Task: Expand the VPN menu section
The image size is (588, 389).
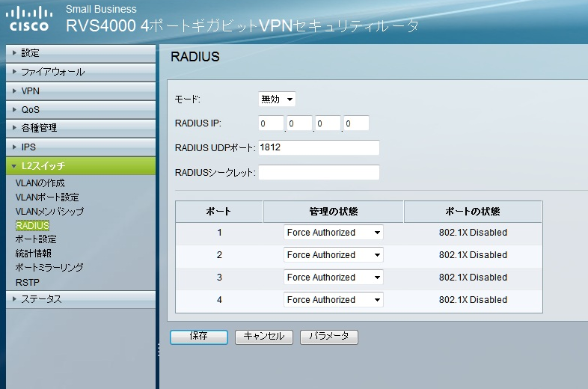Action: (x=81, y=91)
